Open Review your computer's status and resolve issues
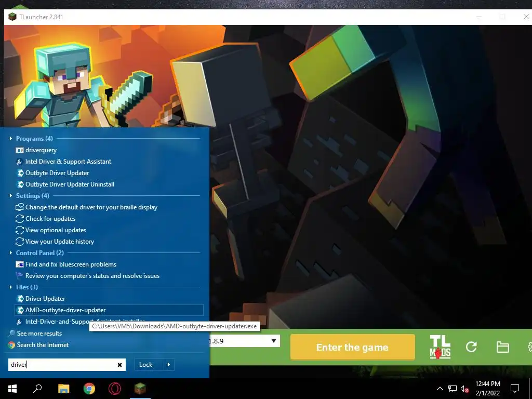This screenshot has width=532, height=399. (x=92, y=276)
